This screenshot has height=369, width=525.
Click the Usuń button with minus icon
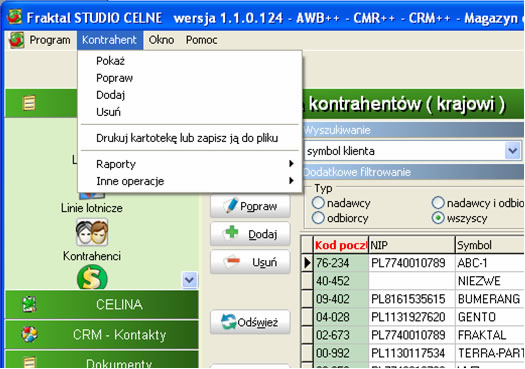point(250,262)
